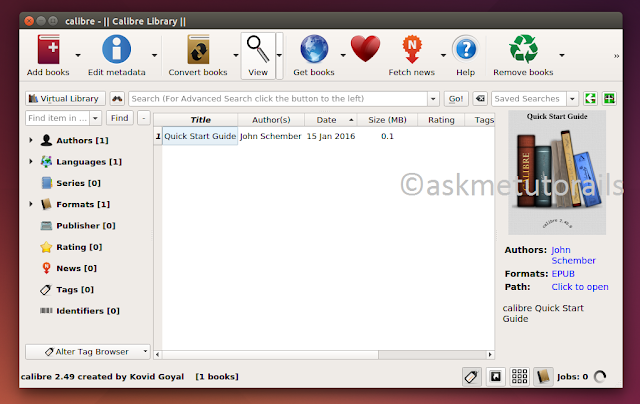Sort by Title column header
This screenshot has width=640, height=404.
[200, 120]
